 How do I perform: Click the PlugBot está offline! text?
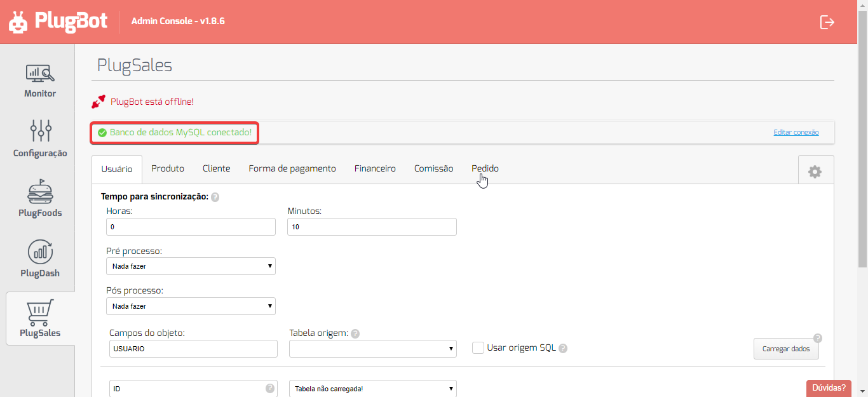tap(152, 102)
